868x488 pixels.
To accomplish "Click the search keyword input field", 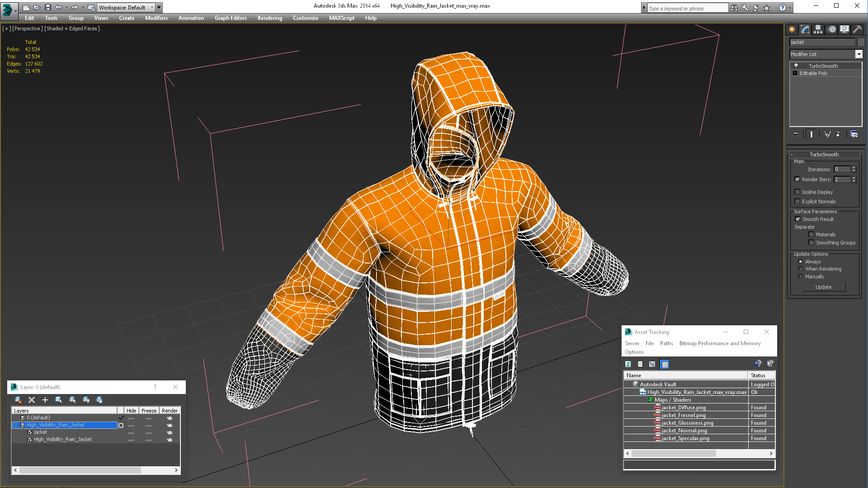I will 687,8.
